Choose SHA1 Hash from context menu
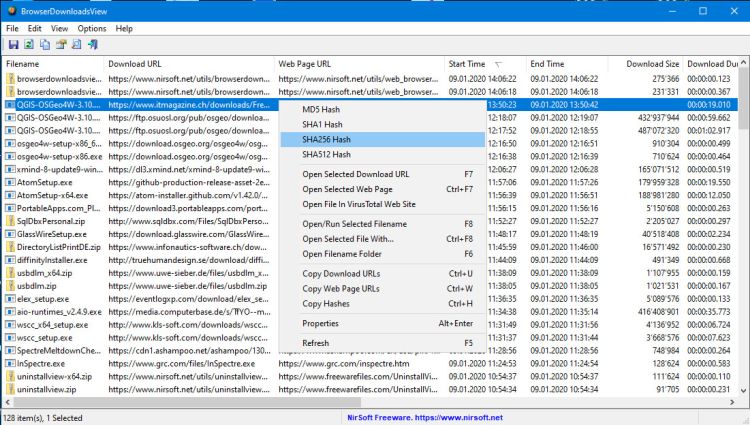This screenshot has width=750, height=425. click(x=383, y=124)
